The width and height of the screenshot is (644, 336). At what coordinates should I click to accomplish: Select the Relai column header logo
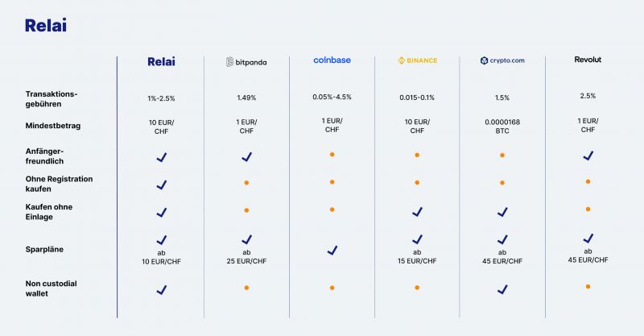coord(162,62)
